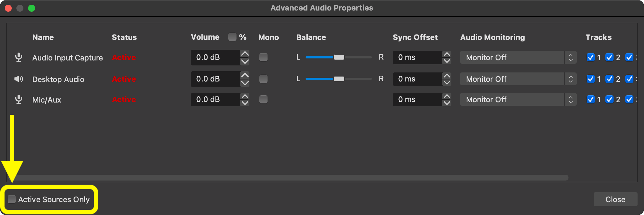Viewport: 644px width, 215px height.
Task: Click the Active status of Mic/Aux
Action: click(x=124, y=99)
